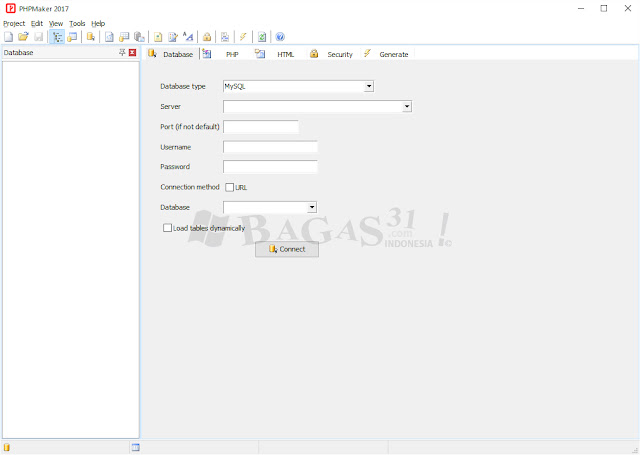
Task: Focus the Username input field
Action: click(270, 147)
